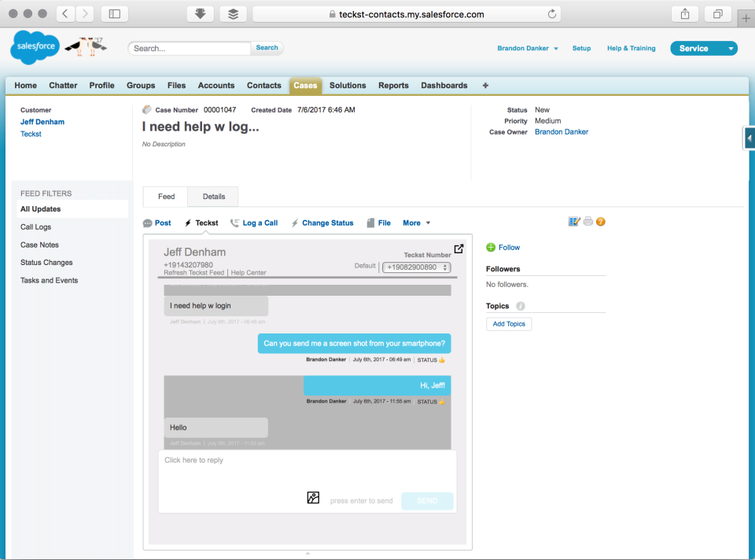The image size is (755, 560).
Task: Click the Follow link
Action: click(509, 248)
